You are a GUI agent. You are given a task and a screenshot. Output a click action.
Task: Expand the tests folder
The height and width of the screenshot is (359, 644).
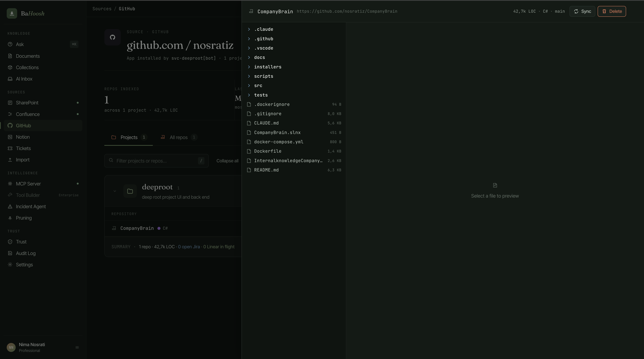(x=294, y=95)
